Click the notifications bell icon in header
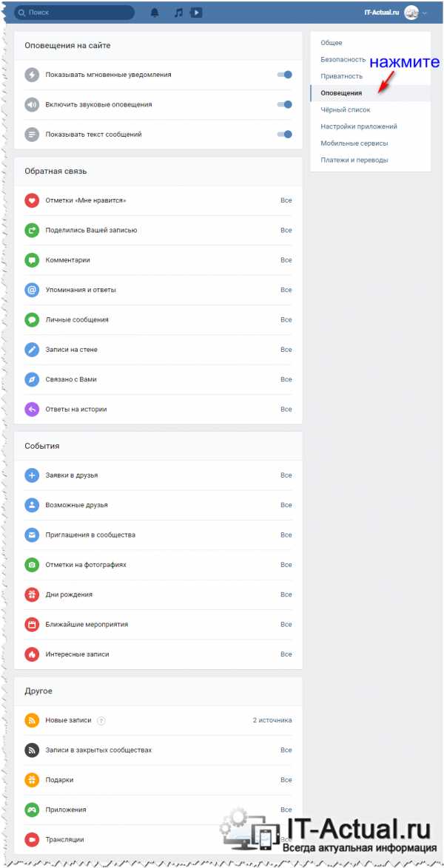Image resolution: width=444 pixels, height=868 pixels. pos(155,12)
